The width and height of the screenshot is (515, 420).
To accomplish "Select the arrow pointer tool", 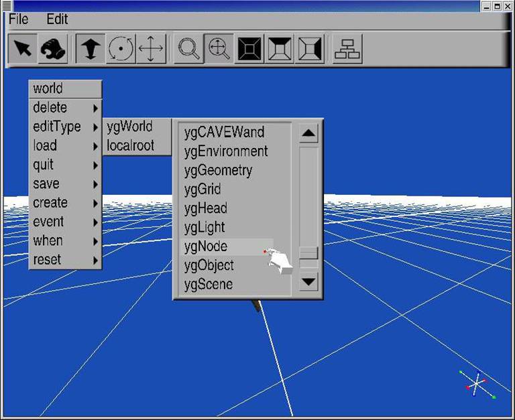I will coord(22,48).
